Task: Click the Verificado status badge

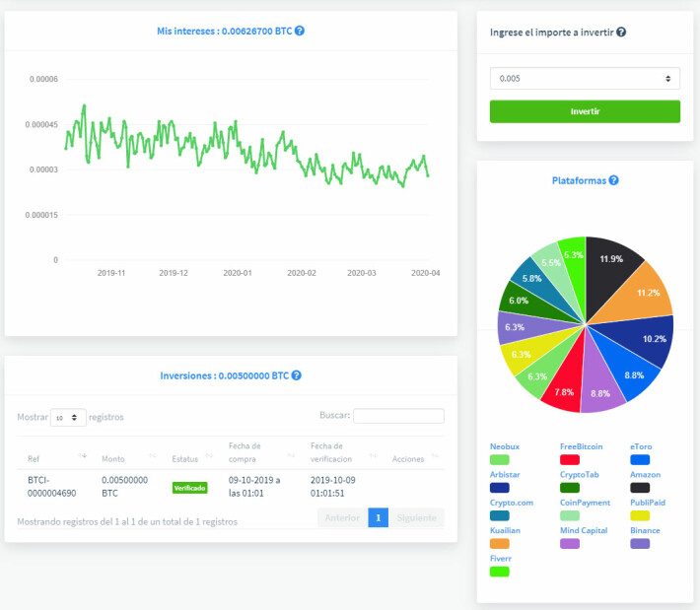Action: click(x=189, y=488)
